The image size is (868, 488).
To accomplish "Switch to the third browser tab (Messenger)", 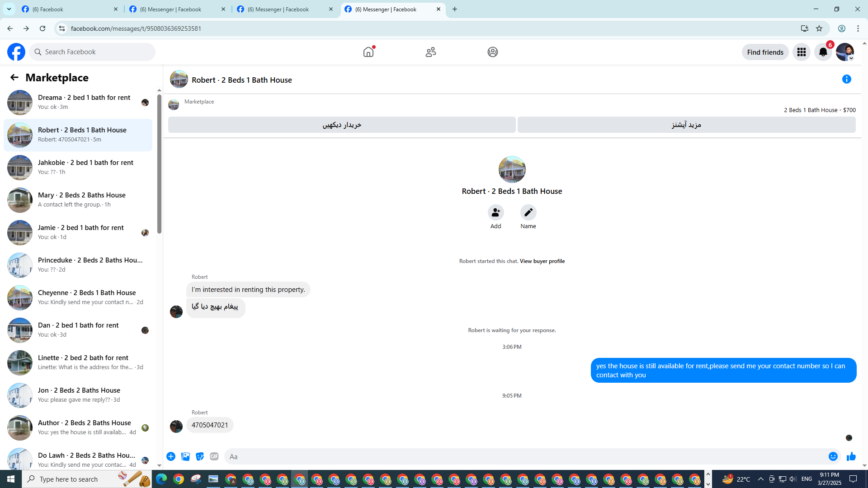I will (285, 9).
